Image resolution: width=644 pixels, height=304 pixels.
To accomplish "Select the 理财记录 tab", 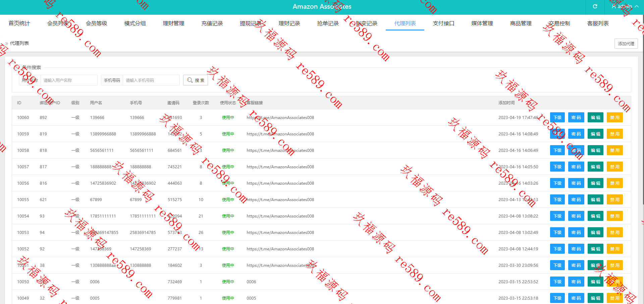I will (x=289, y=23).
